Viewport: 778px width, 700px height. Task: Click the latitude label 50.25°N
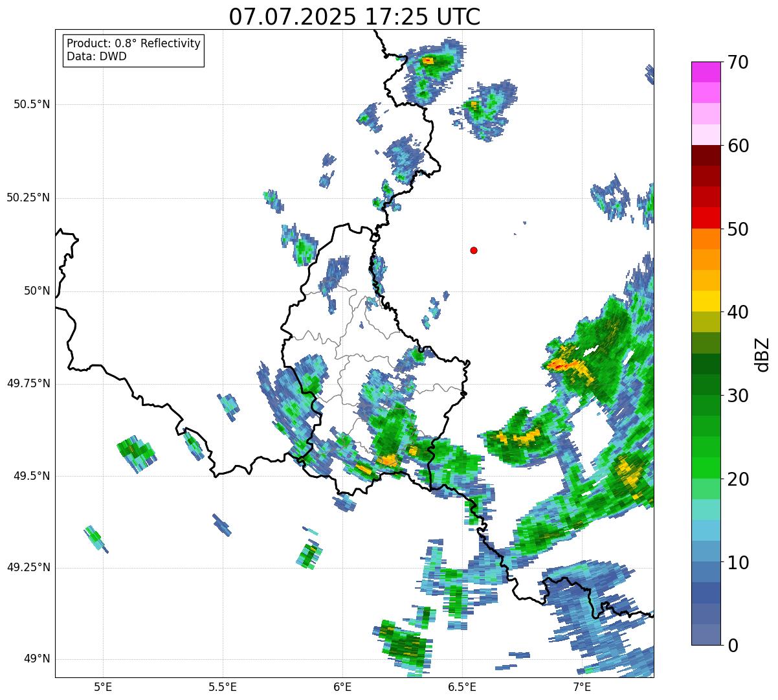28,198
